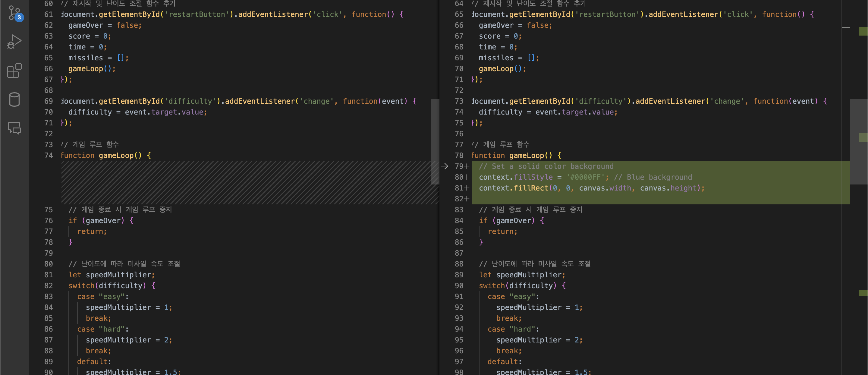Click topmost green marker in diff overview ruler

(863, 31)
